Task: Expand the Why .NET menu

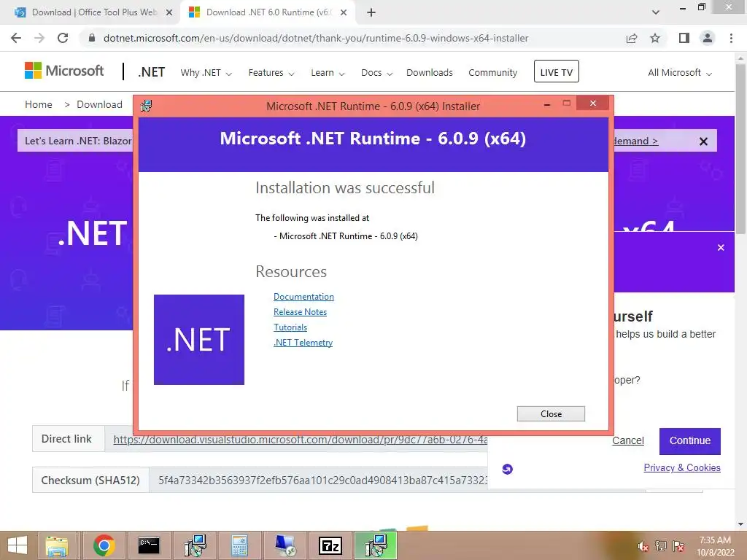Action: point(206,73)
